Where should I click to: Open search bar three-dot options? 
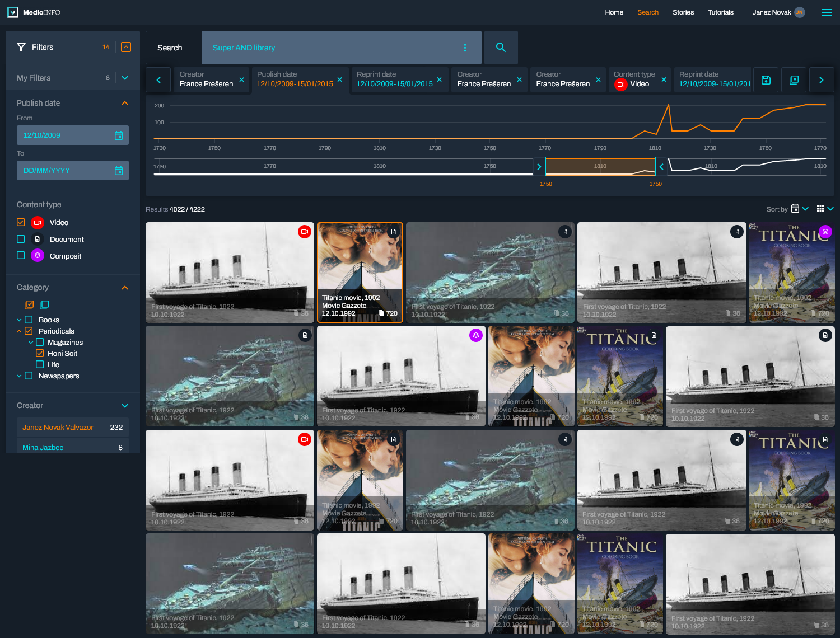pyautogui.click(x=465, y=48)
